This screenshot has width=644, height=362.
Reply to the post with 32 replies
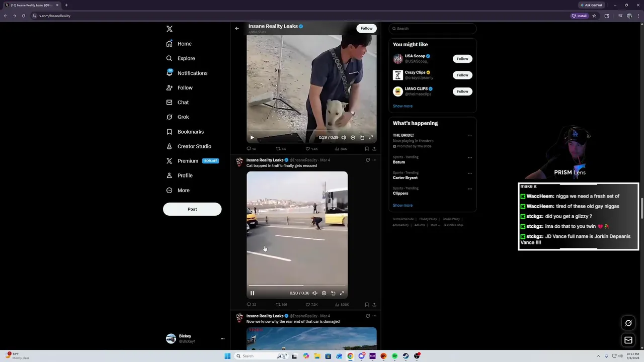click(x=251, y=305)
